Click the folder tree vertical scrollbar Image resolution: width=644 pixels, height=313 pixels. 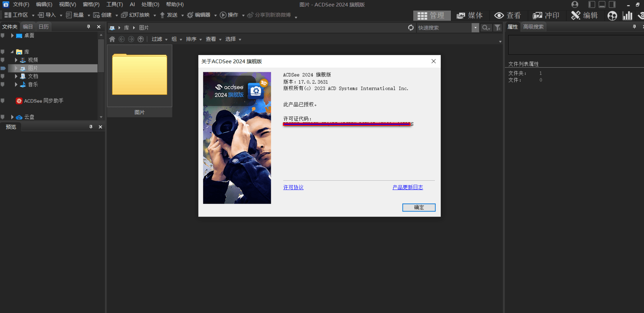pos(101,56)
